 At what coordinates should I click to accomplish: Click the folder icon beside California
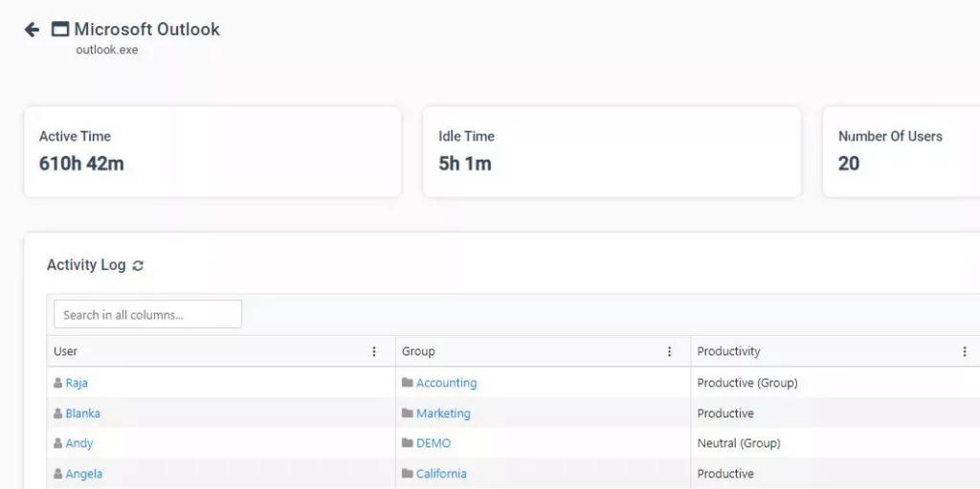(408, 474)
